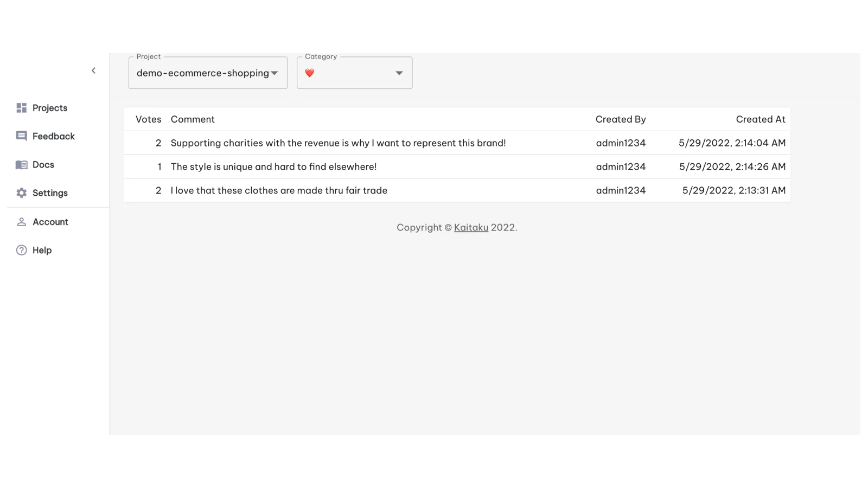The height and width of the screenshot is (488, 868).
Task: Sort by Votes column header
Action: point(148,119)
